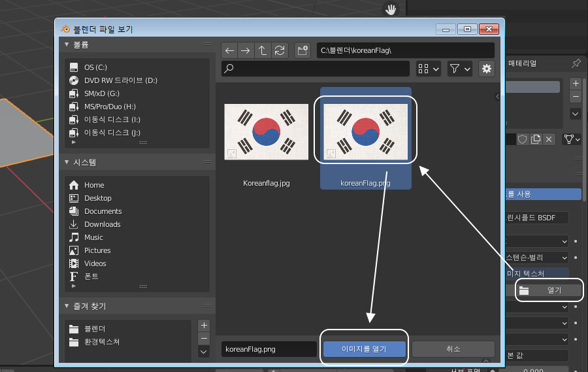This screenshot has height=372, width=588.
Task: Edit the C:\블렌더\koreanFlag\ path field
Action: tap(405, 50)
